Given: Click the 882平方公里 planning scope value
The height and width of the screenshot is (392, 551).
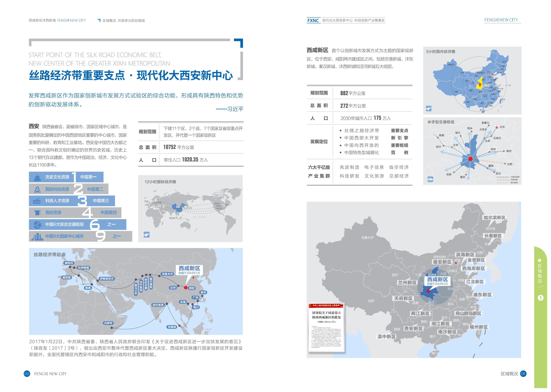Looking at the screenshot, I should pyautogui.click(x=353, y=93).
